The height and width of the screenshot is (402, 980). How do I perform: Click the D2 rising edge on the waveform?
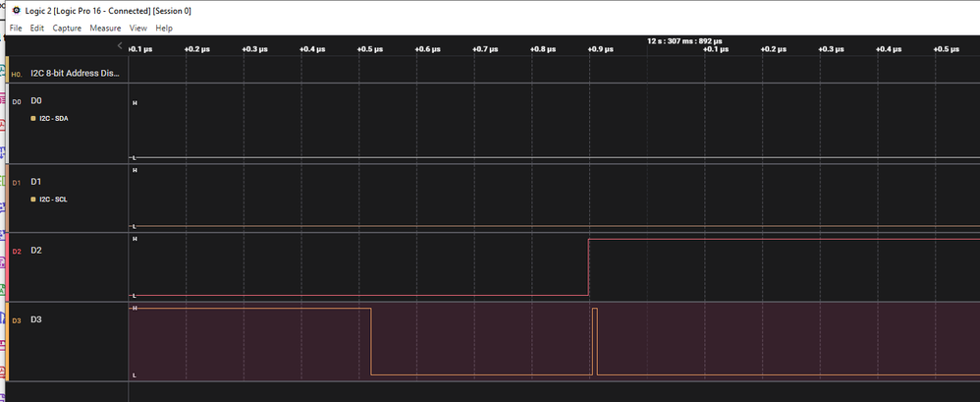pos(589,267)
